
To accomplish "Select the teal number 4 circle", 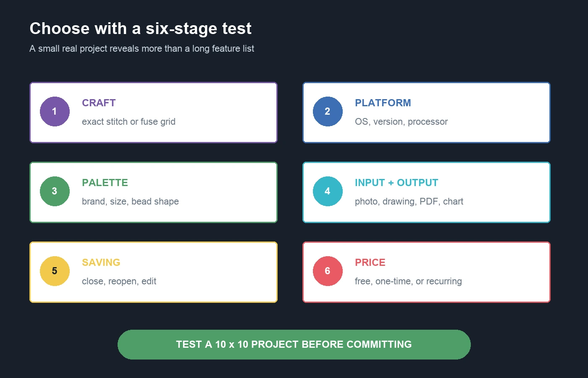I will tap(328, 191).
